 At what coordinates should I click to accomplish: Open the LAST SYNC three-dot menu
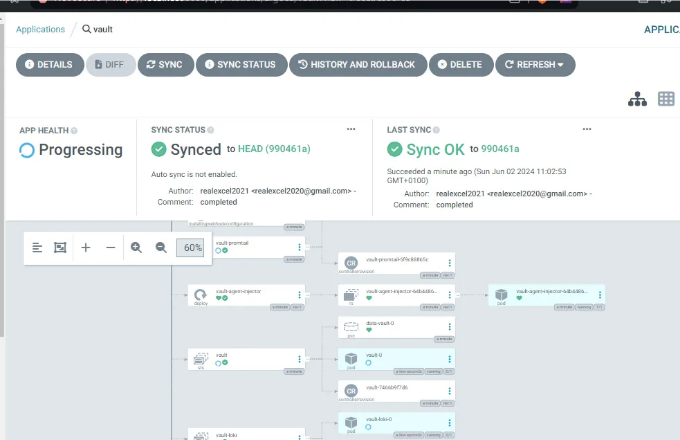[587, 129]
